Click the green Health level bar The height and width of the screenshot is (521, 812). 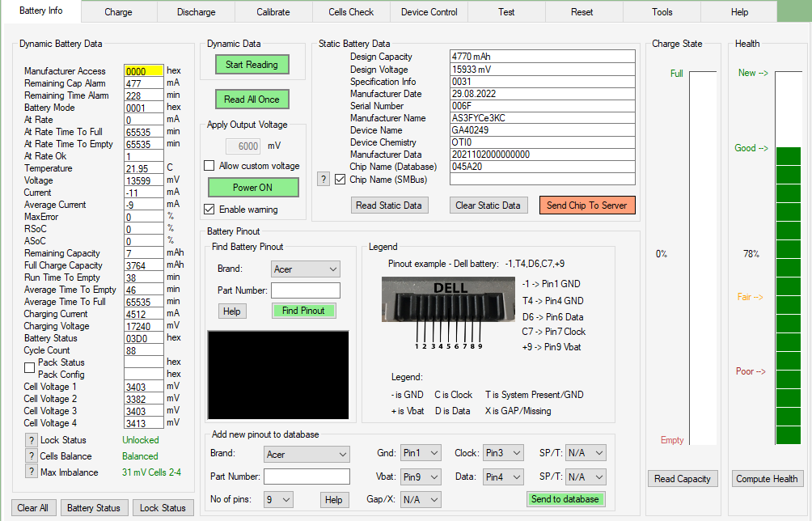pyautogui.click(x=787, y=295)
